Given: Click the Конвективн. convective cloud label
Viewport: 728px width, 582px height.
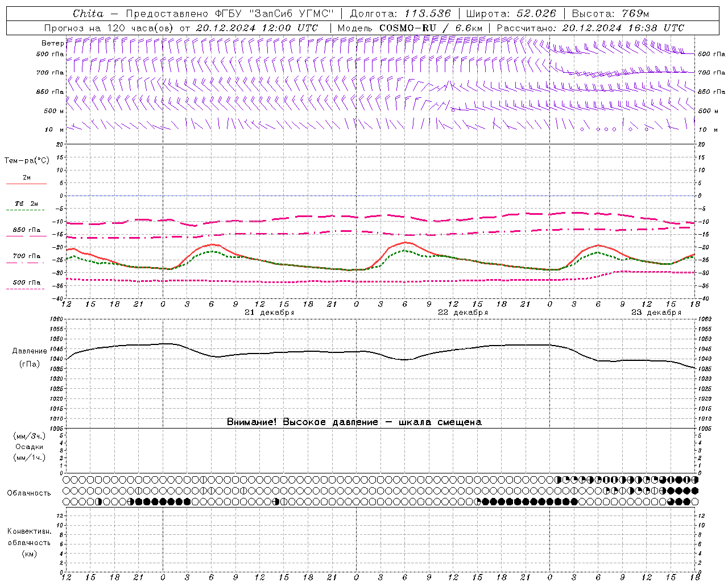Looking at the screenshot, I should coord(29,531).
